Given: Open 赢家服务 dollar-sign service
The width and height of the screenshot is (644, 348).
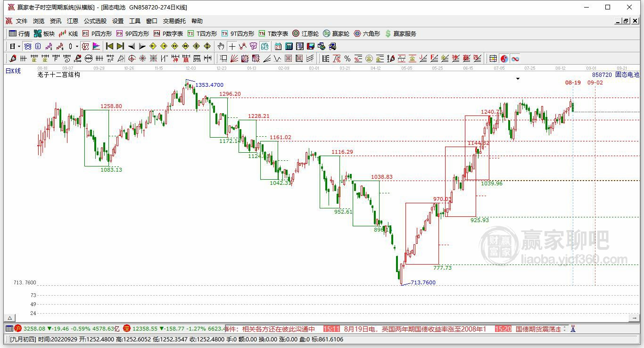Looking at the screenshot, I should pos(401,33).
